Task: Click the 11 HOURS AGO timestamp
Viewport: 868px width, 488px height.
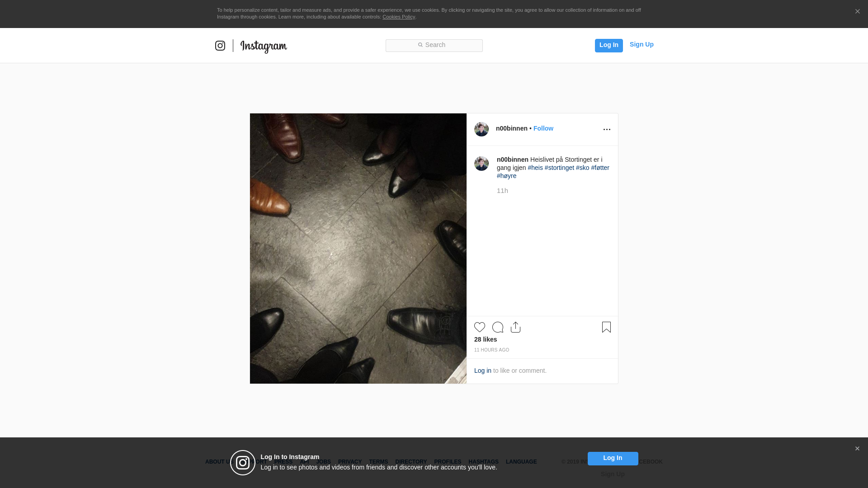Action: (x=491, y=350)
